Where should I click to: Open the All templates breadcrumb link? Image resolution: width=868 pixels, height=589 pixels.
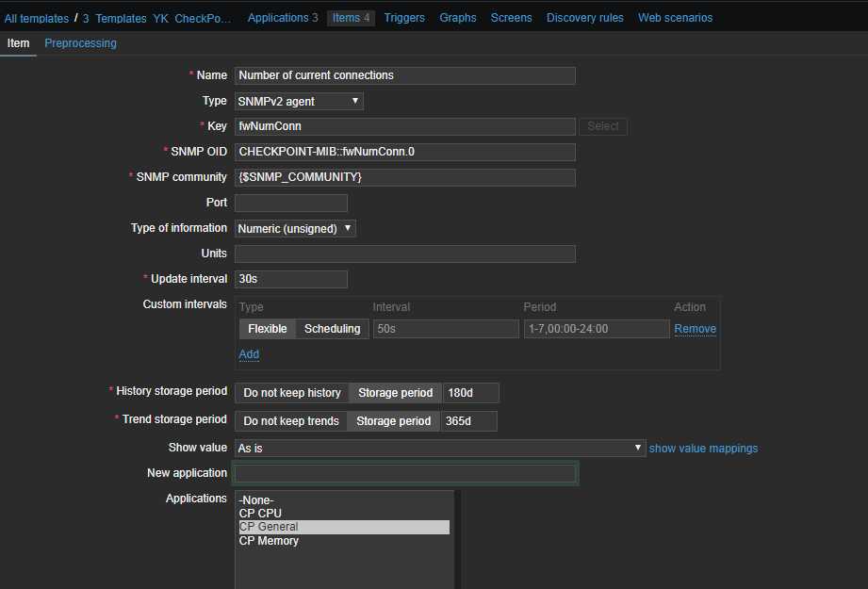coord(37,18)
